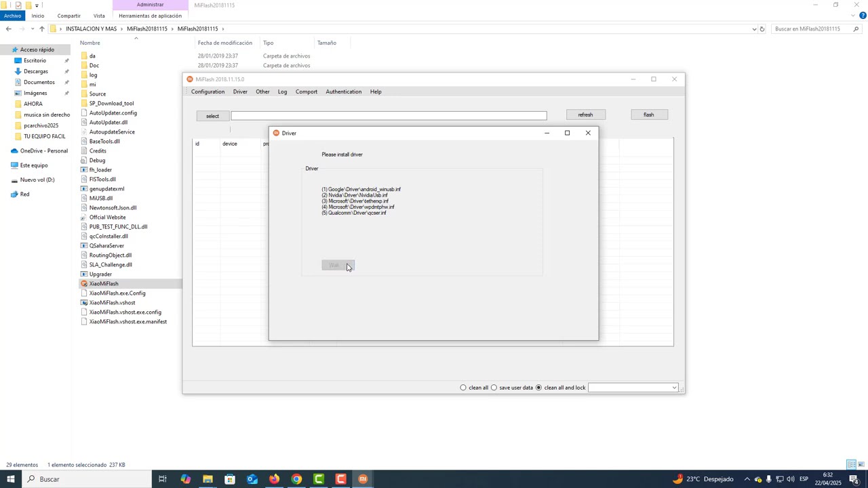Launch Firefox from the taskbar
Viewport: 868px width, 488px height.
(x=274, y=479)
